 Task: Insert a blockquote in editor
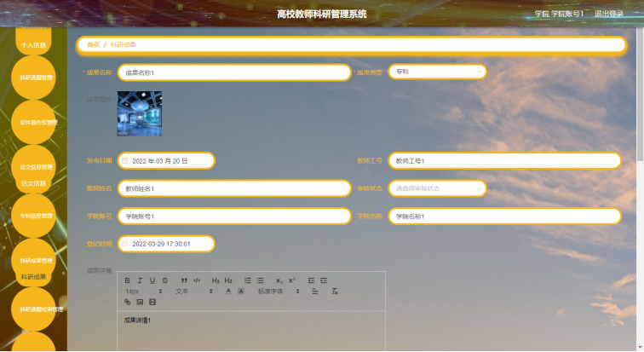click(x=184, y=280)
